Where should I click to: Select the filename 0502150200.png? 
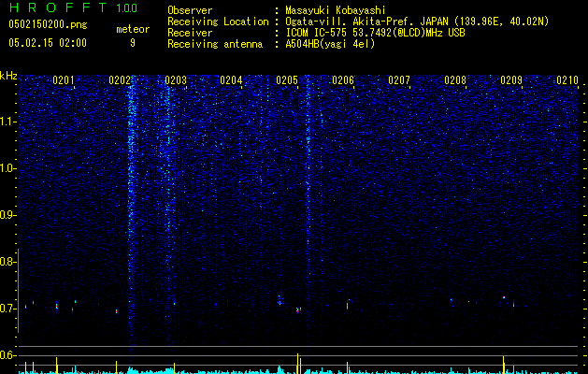coord(48,24)
